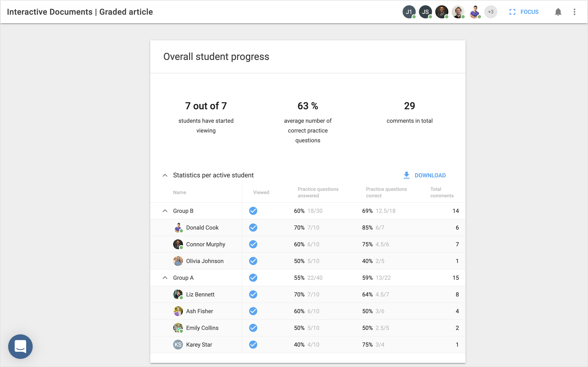Click the Viewed checkmark for Group B

pyautogui.click(x=253, y=211)
